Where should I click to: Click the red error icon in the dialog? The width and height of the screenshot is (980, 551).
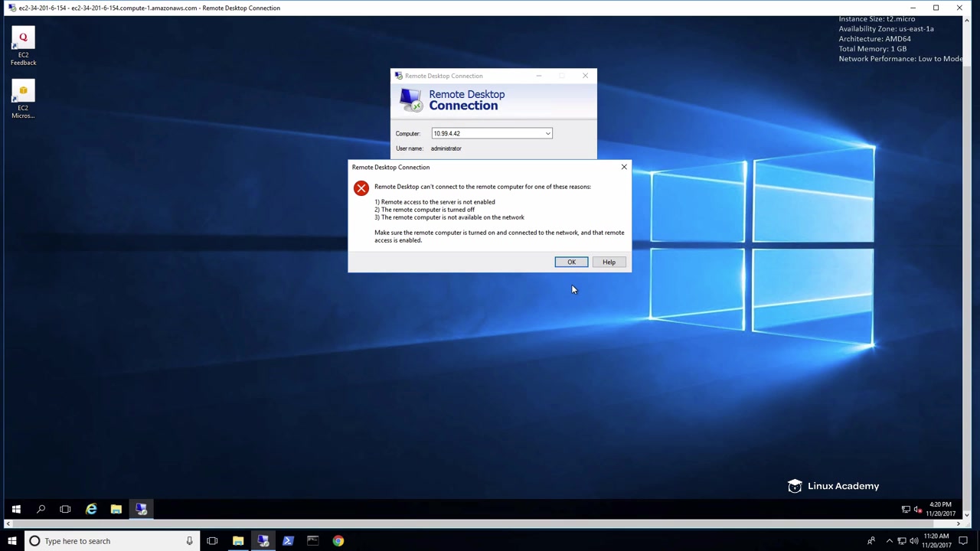361,188
